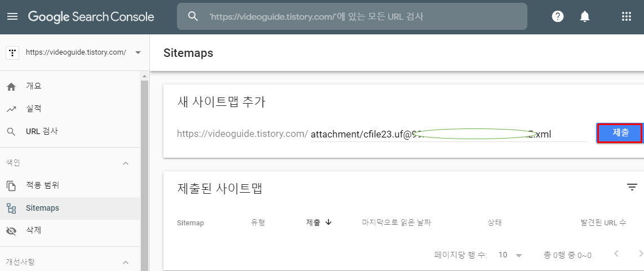Click the 상태 column header
This screenshot has height=271, width=644.
(x=495, y=223)
